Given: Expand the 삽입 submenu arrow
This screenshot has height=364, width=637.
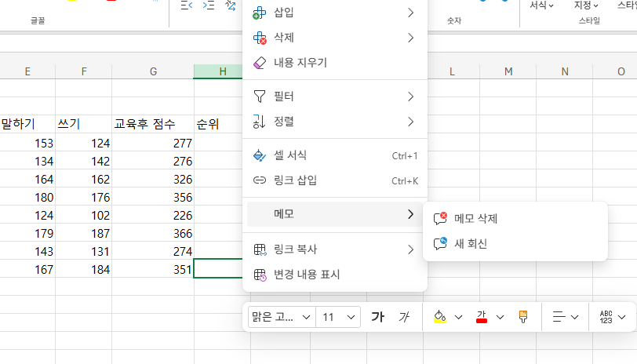Looking at the screenshot, I should tap(411, 13).
